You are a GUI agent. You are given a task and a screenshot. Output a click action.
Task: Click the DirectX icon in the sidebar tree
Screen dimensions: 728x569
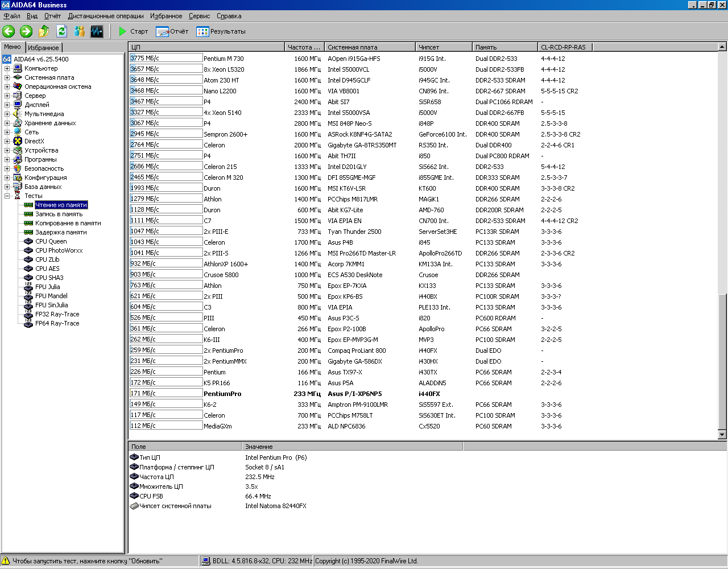click(x=18, y=141)
